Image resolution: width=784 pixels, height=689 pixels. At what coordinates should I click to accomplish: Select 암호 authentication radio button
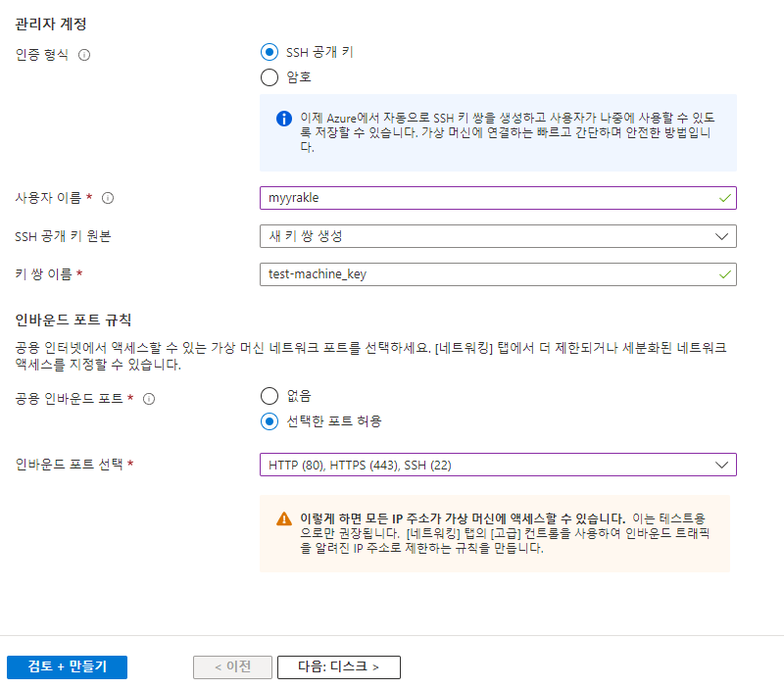(x=269, y=77)
